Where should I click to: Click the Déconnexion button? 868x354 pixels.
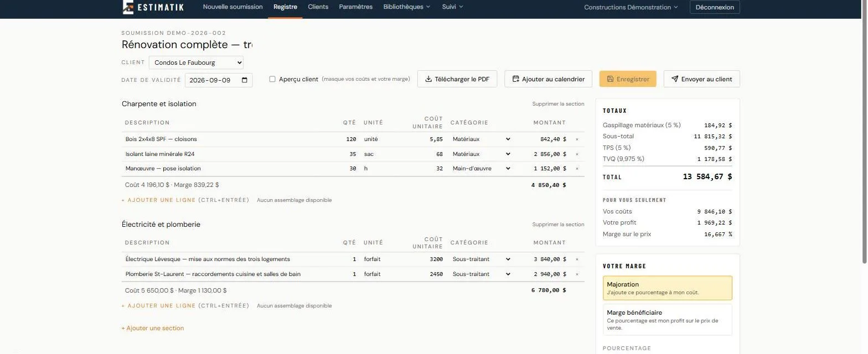715,7
